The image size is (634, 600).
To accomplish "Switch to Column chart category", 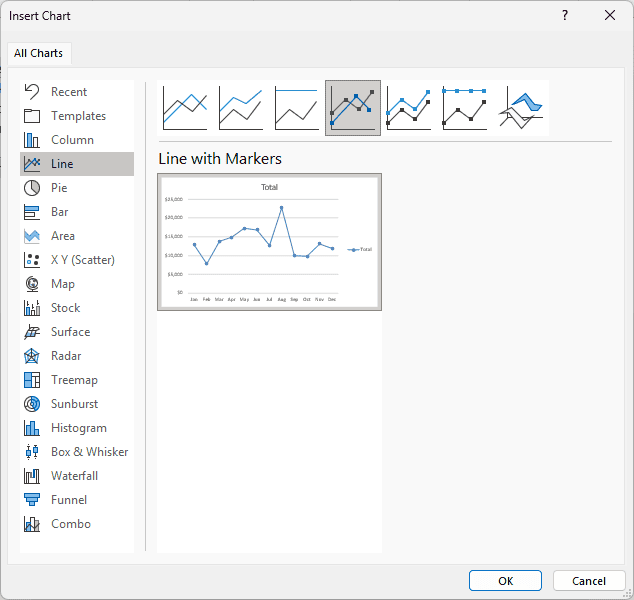I will (x=77, y=140).
